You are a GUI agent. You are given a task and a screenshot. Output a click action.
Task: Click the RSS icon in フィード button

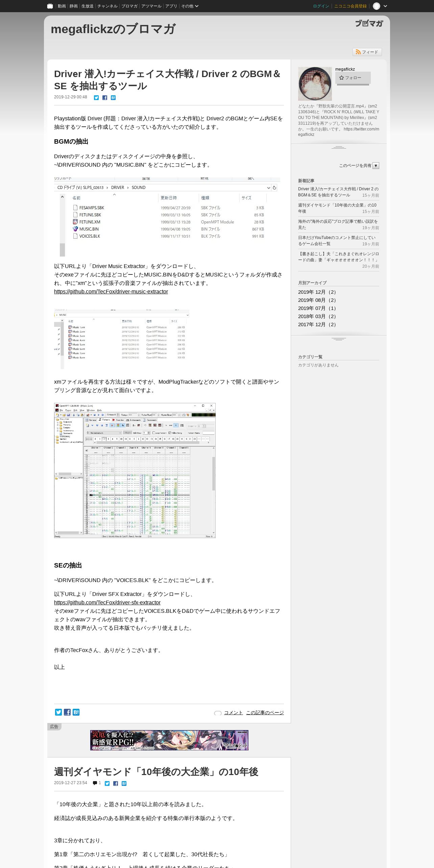pos(358,52)
